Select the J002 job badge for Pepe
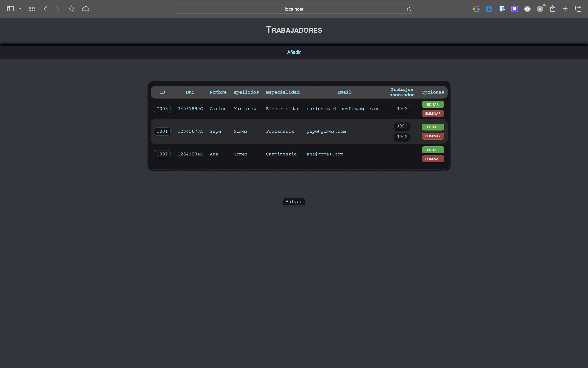This screenshot has width=588, height=368. pyautogui.click(x=402, y=137)
